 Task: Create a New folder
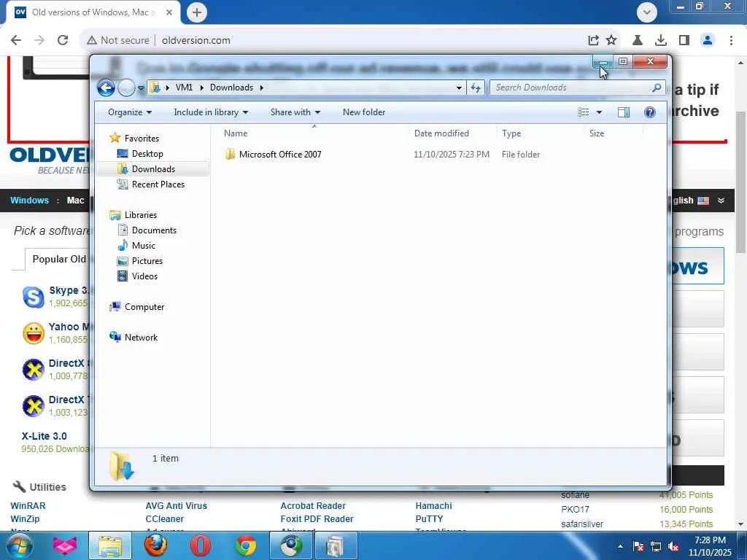tap(364, 112)
